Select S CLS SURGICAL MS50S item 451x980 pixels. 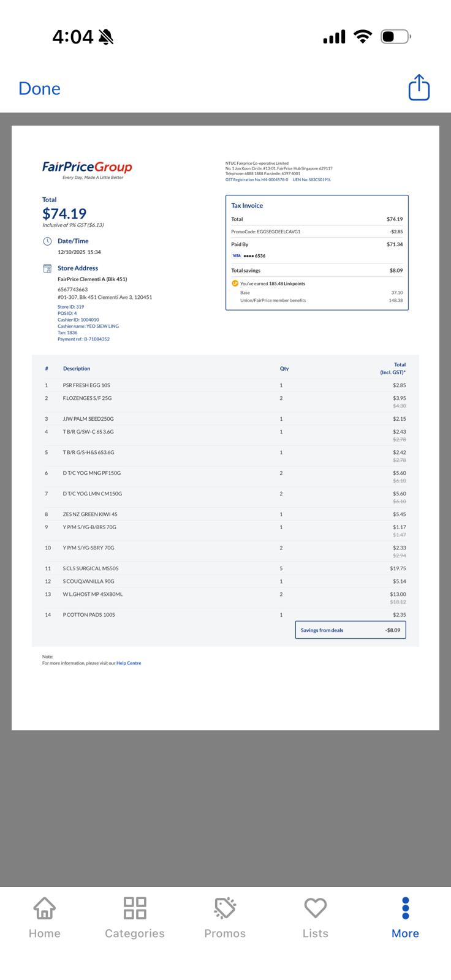(91, 568)
